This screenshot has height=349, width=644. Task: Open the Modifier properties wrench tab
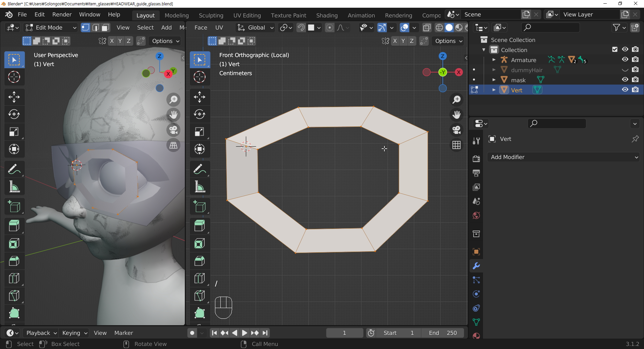[x=476, y=266]
